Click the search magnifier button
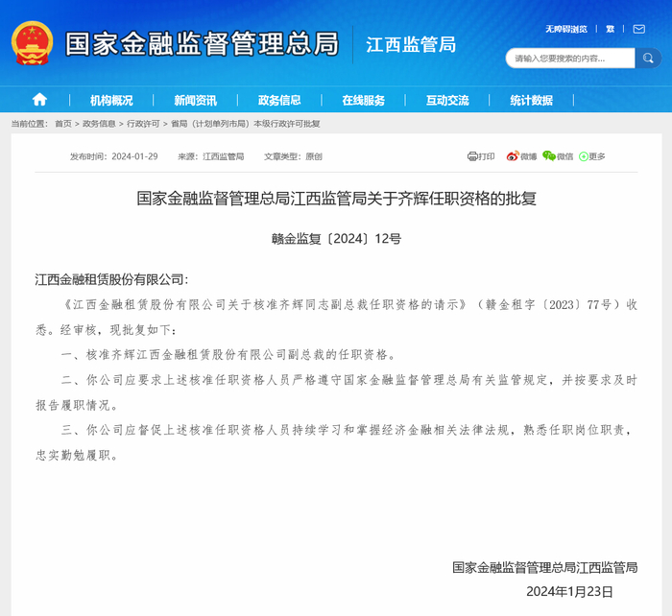 648,58
